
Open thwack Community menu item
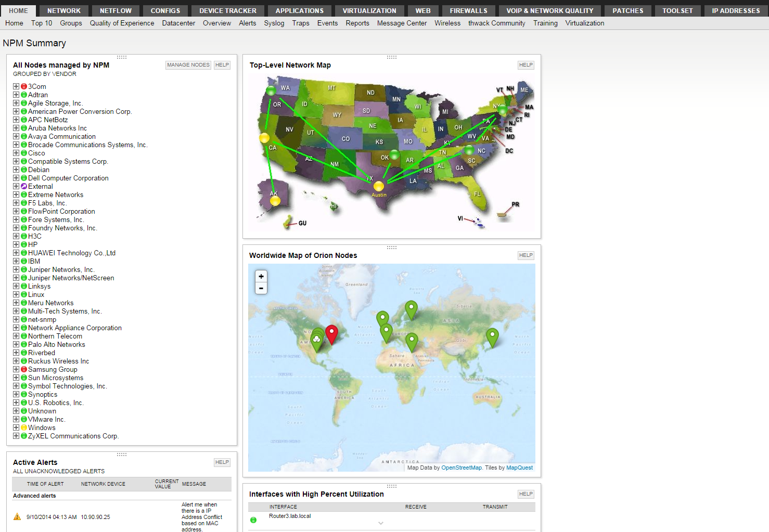click(x=497, y=23)
